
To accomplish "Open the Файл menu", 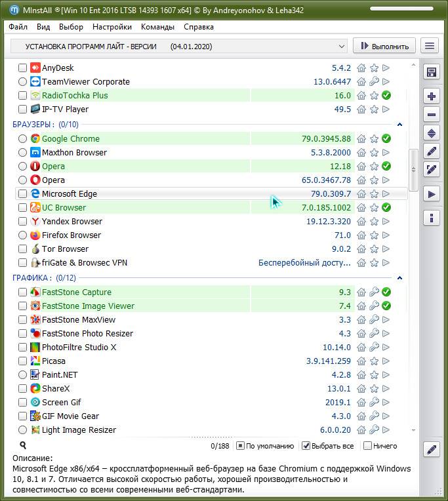I will click(18, 27).
